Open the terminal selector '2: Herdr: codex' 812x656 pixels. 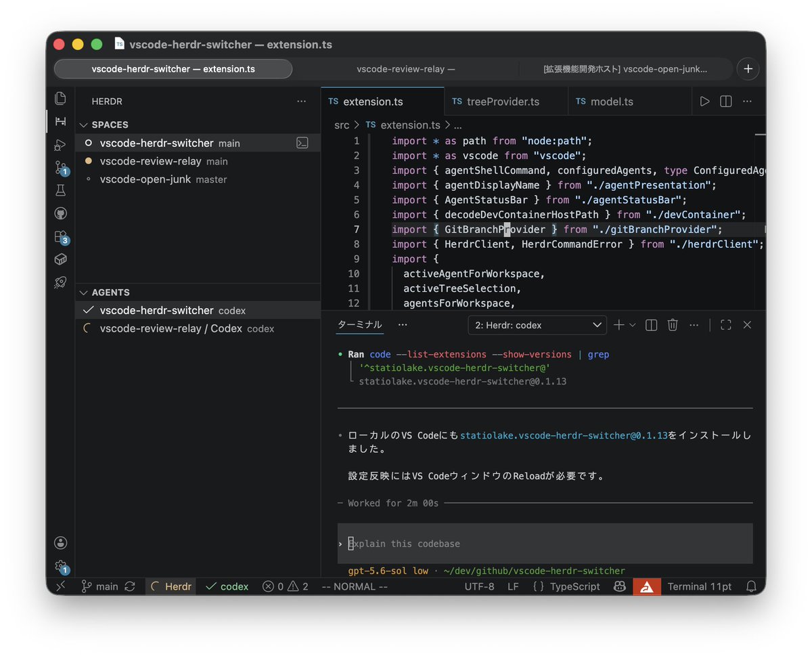tap(537, 325)
